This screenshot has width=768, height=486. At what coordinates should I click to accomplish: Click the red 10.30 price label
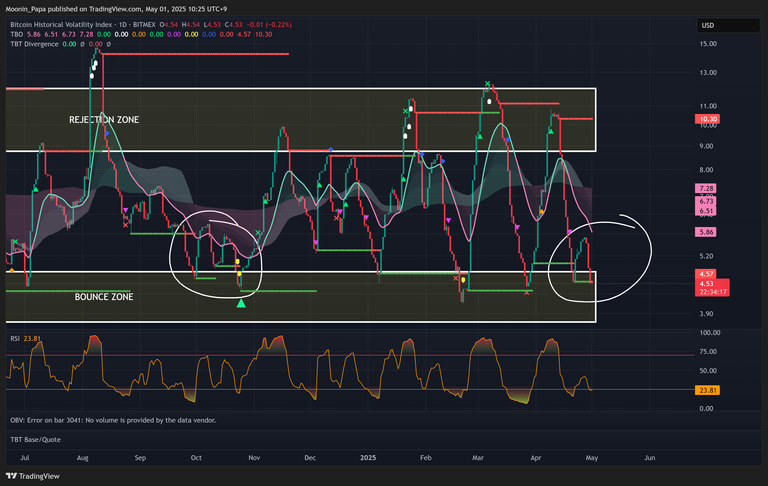(707, 119)
